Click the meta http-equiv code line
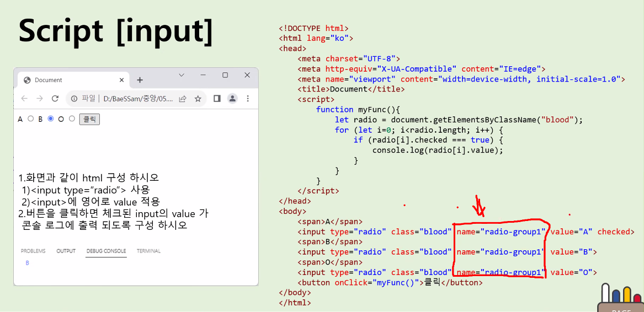The height and width of the screenshot is (312, 644). point(422,69)
